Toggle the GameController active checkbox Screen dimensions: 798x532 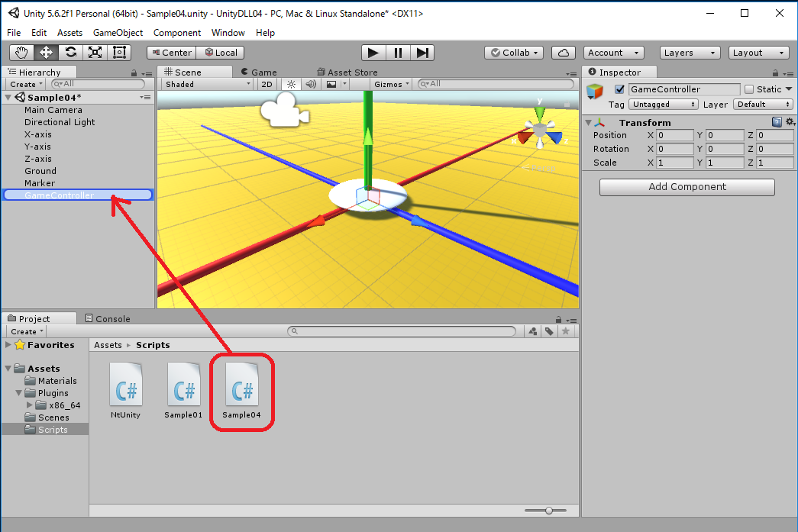point(619,89)
